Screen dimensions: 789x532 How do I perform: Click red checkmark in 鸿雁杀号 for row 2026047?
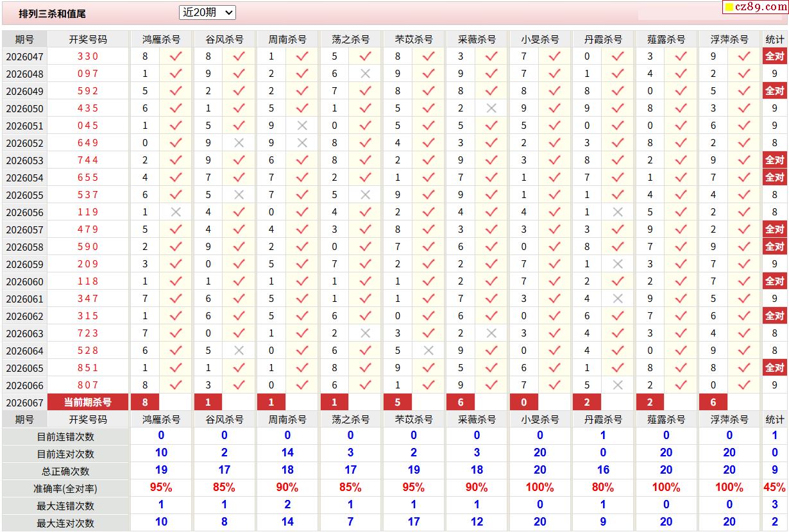tap(176, 56)
